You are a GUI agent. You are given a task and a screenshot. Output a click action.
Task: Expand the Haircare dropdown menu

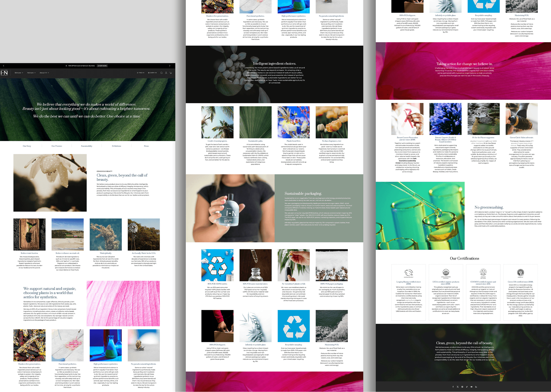click(31, 73)
